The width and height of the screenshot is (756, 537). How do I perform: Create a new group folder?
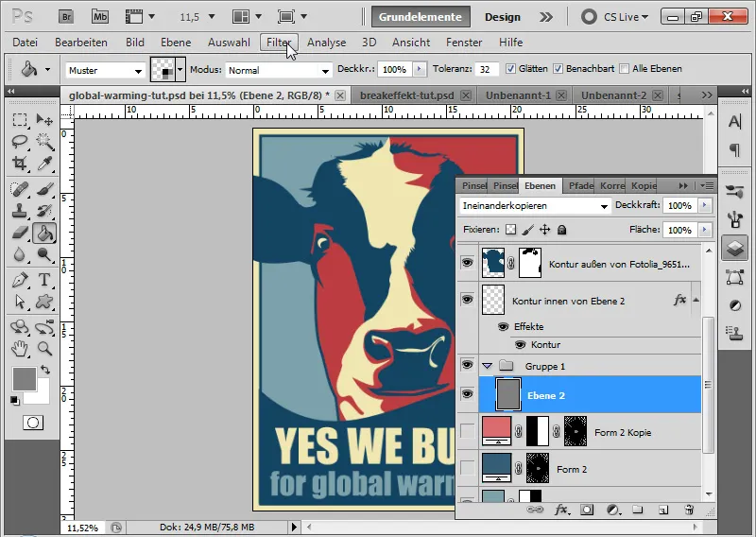638,510
